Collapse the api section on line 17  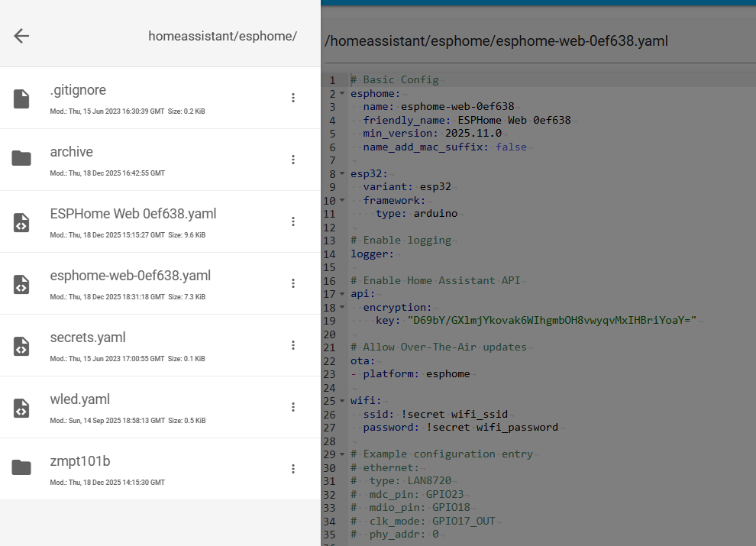pos(342,294)
